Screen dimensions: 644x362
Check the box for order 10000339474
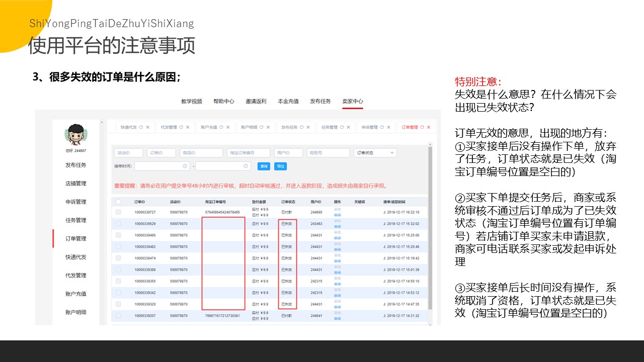tap(118, 258)
